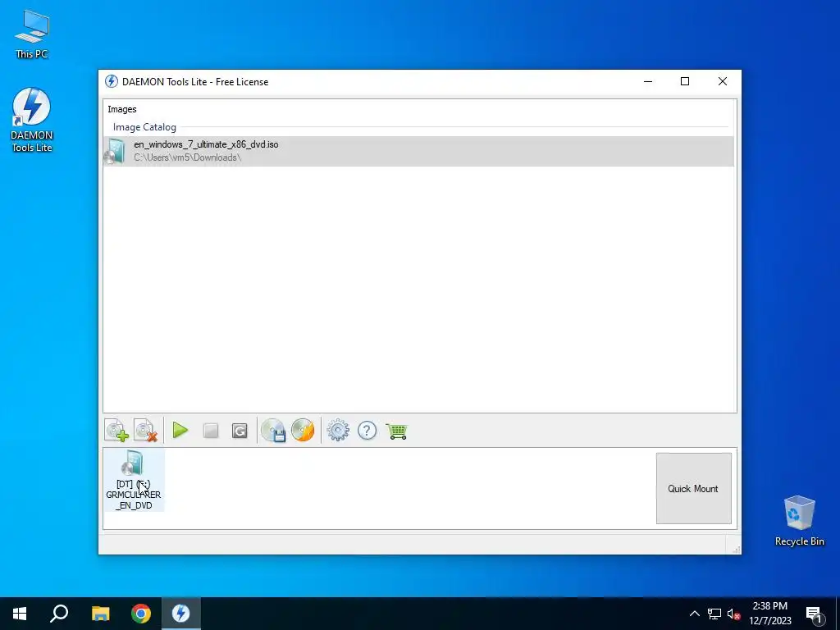Viewport: 840px width, 630px height.
Task: Maximize the DAEMON Tools Lite window
Action: 685,81
